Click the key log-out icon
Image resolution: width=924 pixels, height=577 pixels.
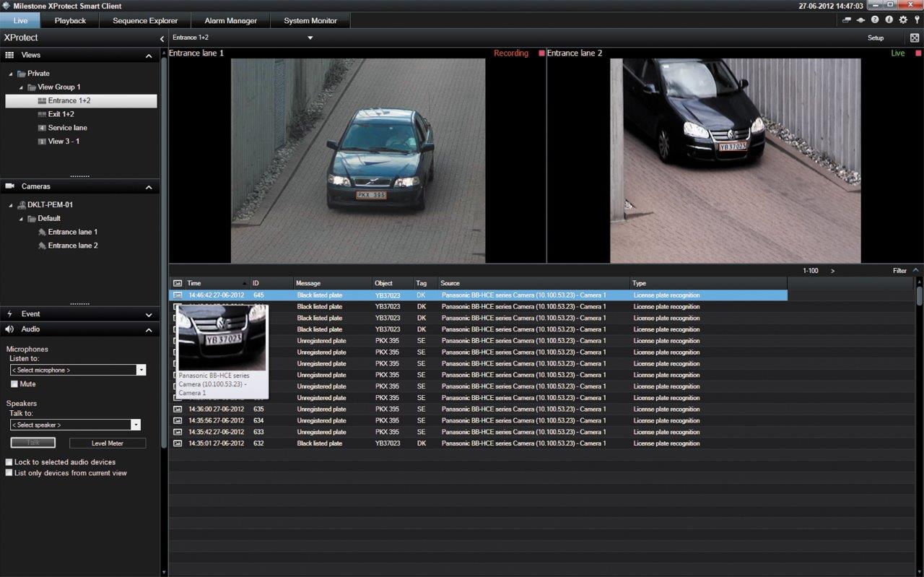click(917, 20)
